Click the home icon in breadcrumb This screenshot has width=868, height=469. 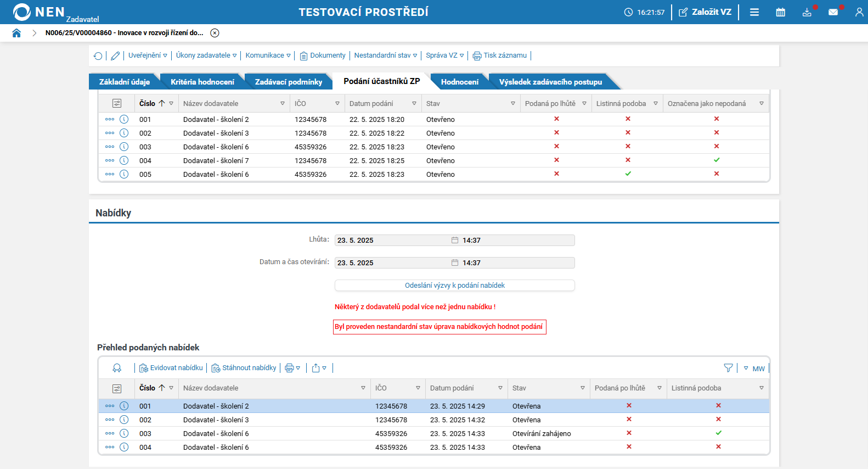[x=16, y=33]
